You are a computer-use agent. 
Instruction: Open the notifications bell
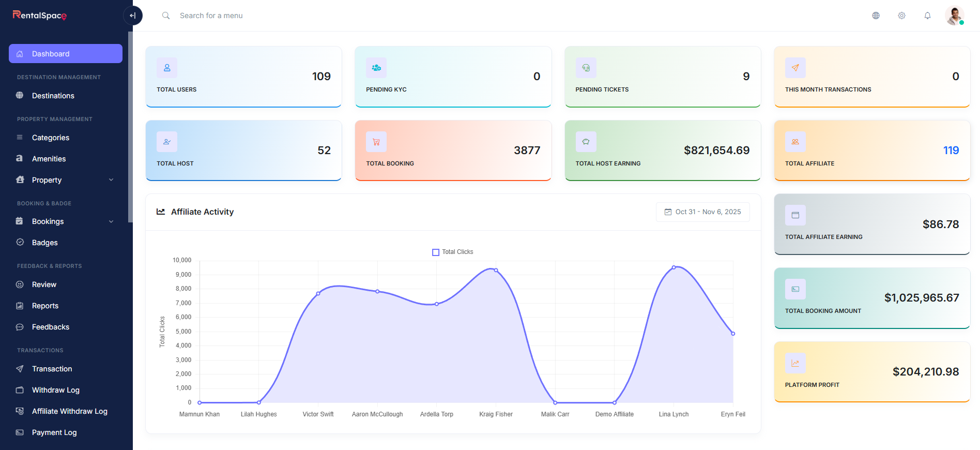(927, 16)
